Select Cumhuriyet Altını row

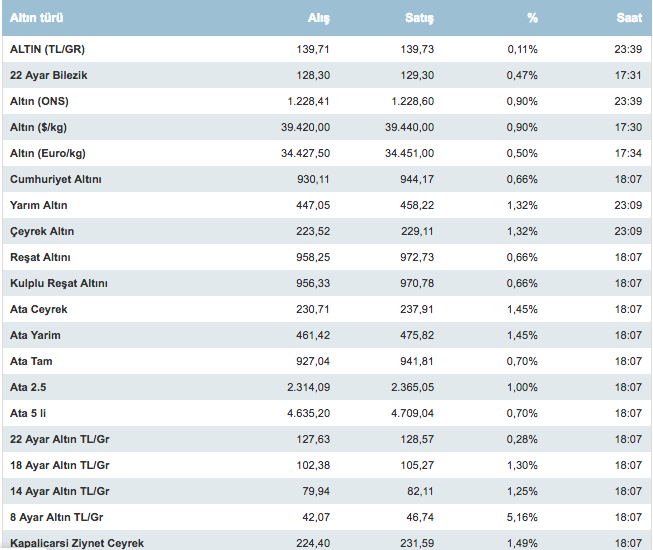pyautogui.click(x=56, y=179)
